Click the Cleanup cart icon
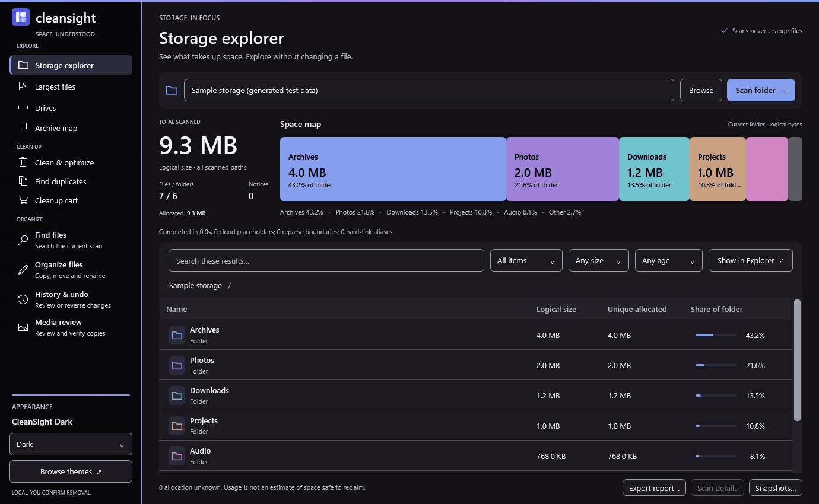This screenshot has height=504, width=819. click(x=23, y=200)
